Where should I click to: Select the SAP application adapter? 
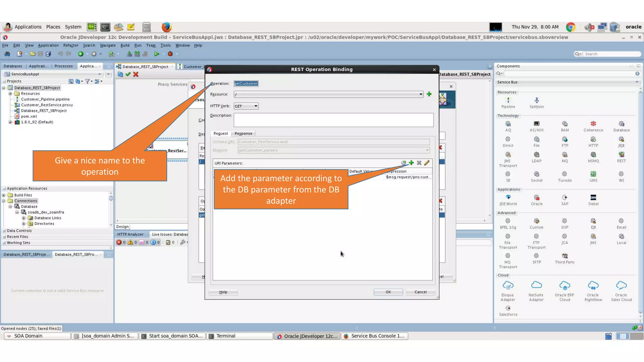565,200
